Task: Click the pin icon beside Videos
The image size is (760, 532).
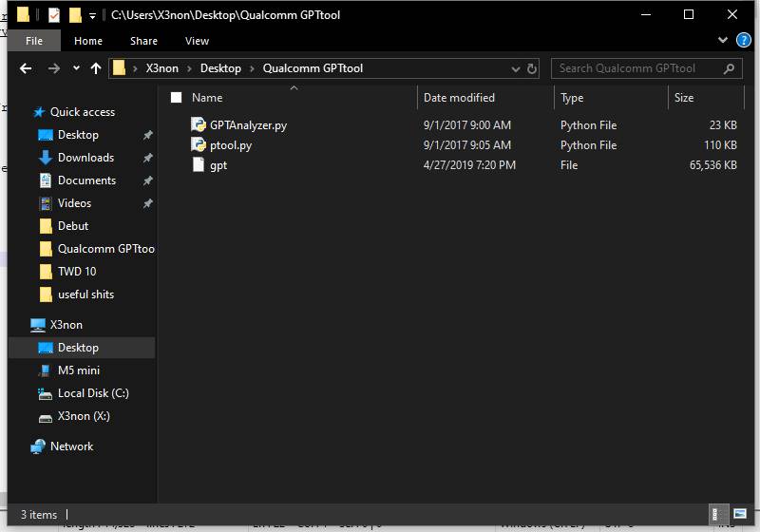Action: point(148,203)
